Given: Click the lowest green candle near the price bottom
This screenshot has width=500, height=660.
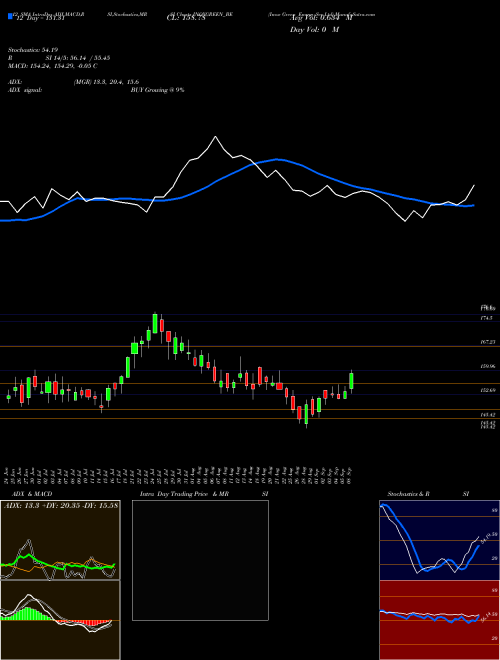Looking at the screenshot, I should point(306,414).
